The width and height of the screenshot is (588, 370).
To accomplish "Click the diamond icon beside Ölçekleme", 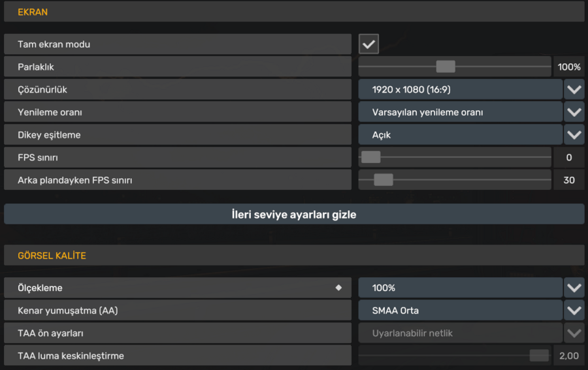I will tap(338, 288).
